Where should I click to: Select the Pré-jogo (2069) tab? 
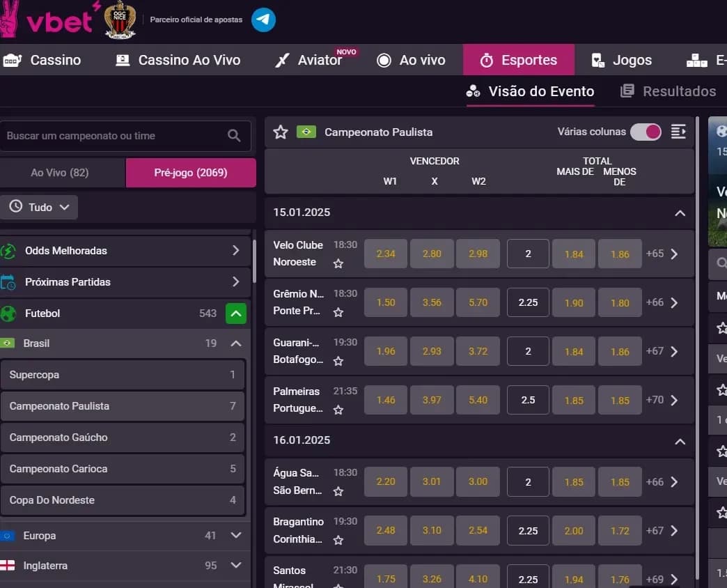click(191, 173)
